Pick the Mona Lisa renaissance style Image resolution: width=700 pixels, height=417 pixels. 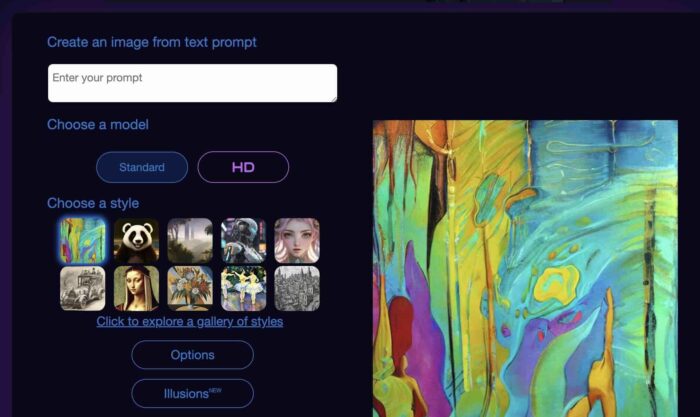[x=136, y=288]
